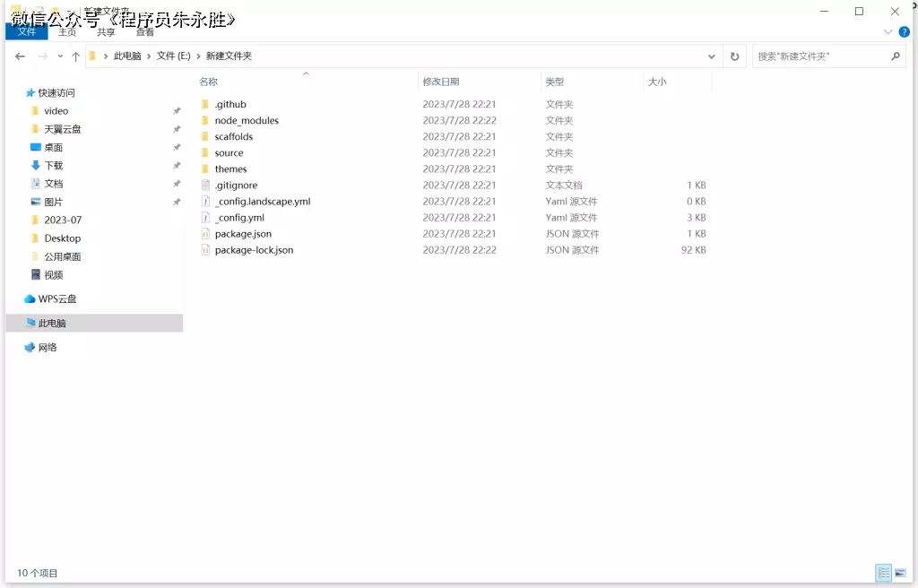Select the WPS云盘 cloud icon
Viewport: 918px width, 588px height.
coord(30,299)
